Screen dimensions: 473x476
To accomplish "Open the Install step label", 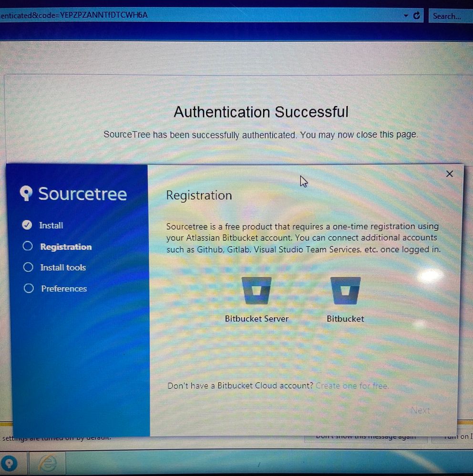I will pos(51,225).
